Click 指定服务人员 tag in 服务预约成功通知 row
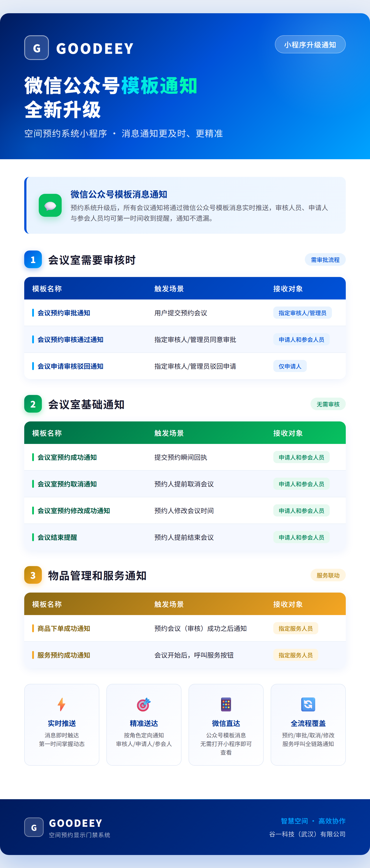This screenshot has height=868, width=370. (x=296, y=655)
